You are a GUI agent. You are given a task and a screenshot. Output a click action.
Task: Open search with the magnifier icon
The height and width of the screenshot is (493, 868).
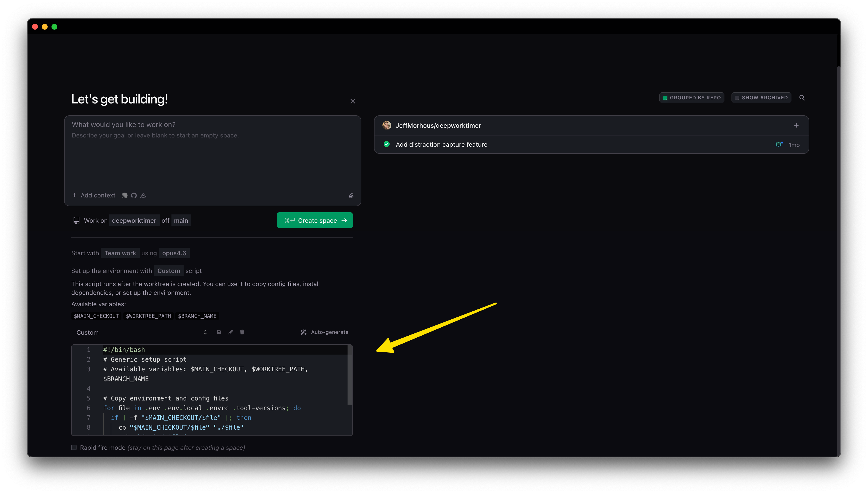coord(802,98)
